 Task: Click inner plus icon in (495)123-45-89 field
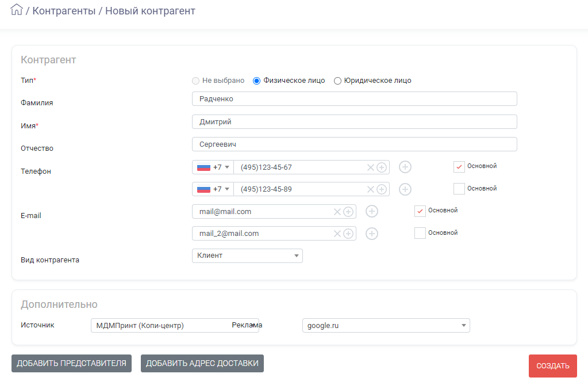tap(382, 189)
